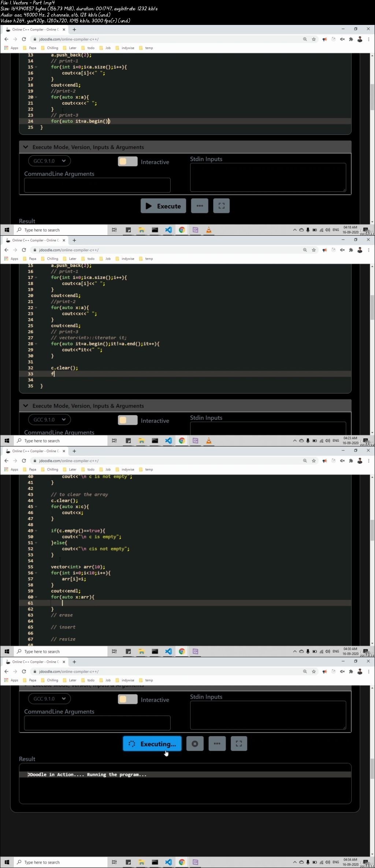Open Windows Start button in 04:18 AM frame
The width and height of the screenshot is (375, 868).
7,230
